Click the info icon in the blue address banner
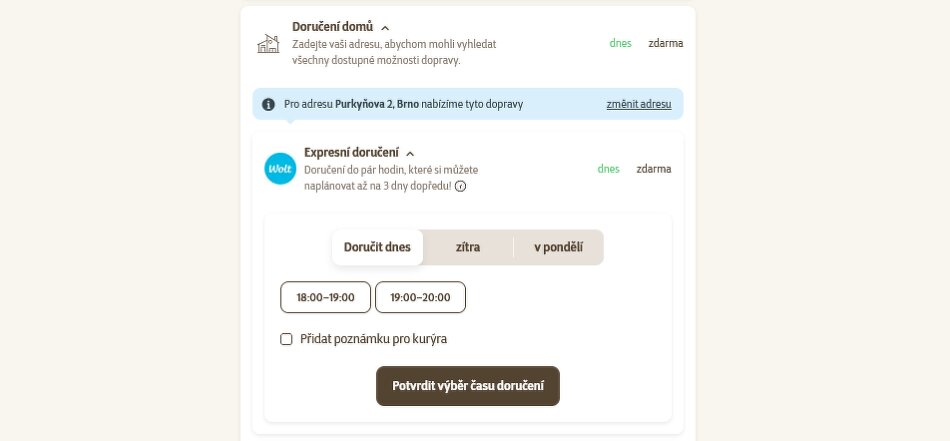Viewport: 950px width, 441px height. click(268, 104)
